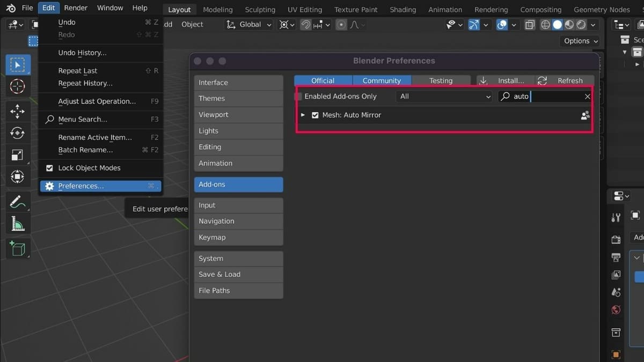Image resolution: width=644 pixels, height=362 pixels.
Task: Switch to rendered shading icon
Action: click(x=581, y=25)
